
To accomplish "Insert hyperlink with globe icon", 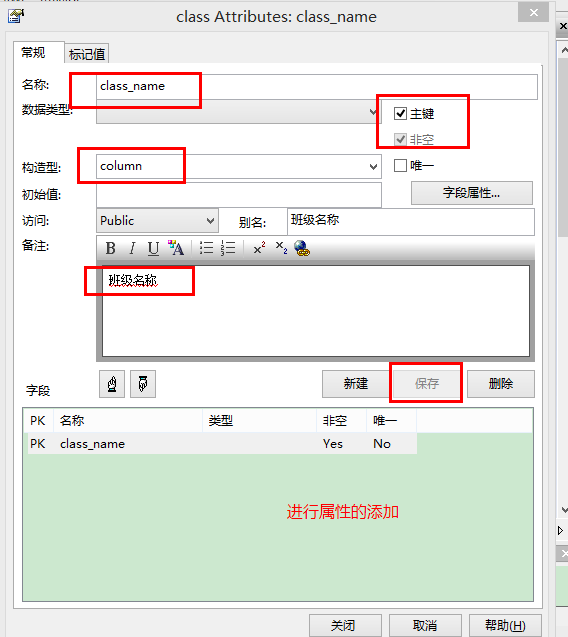I will (302, 248).
